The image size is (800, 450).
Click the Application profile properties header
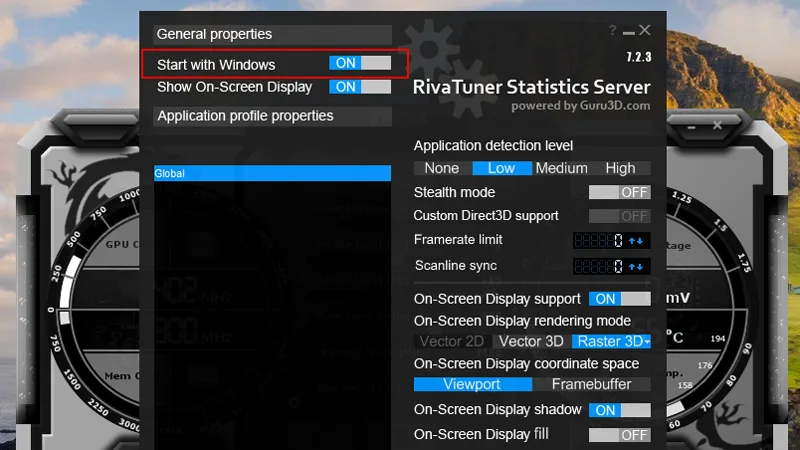coord(272,116)
